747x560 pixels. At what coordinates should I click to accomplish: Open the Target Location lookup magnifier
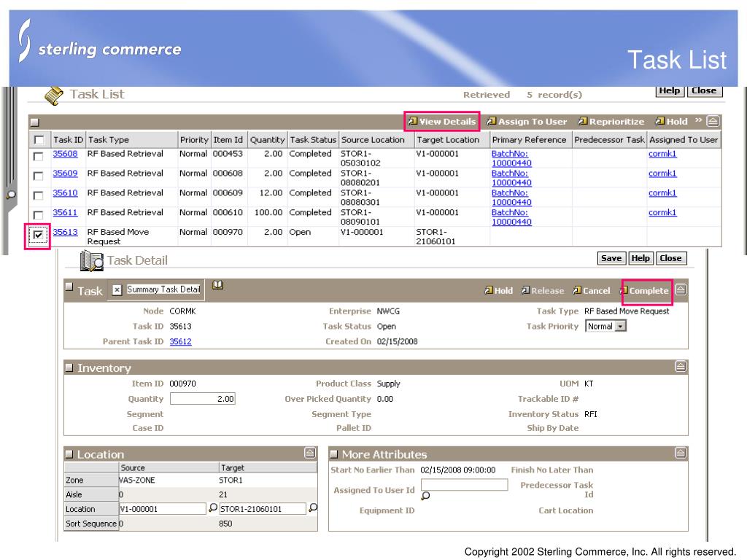tap(313, 508)
